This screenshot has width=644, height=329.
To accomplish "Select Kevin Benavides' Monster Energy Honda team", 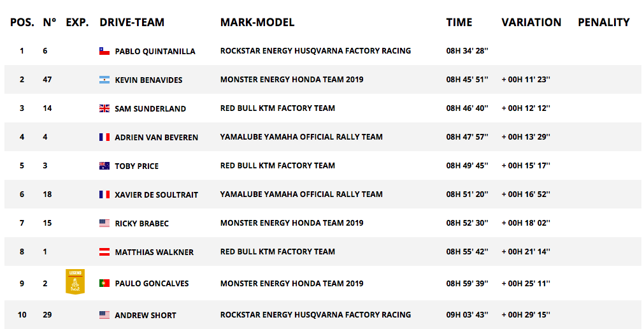I will [x=292, y=79].
